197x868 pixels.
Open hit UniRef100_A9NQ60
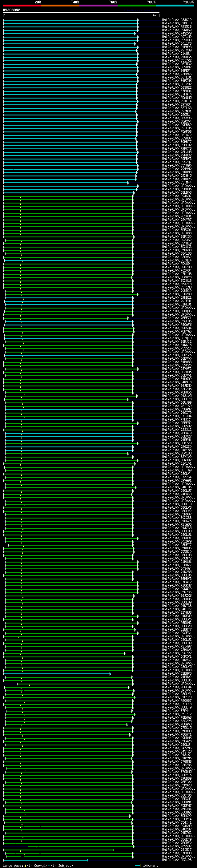pos(177,30)
